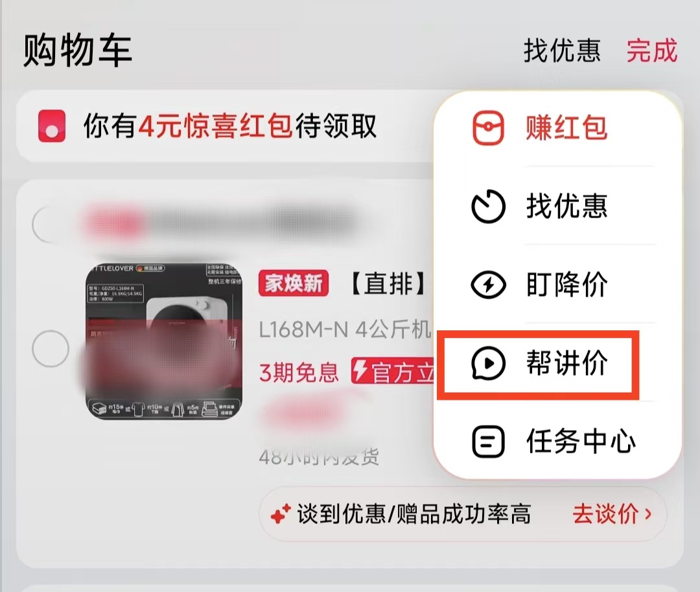Tap the lightning 官方立 badge
Image resolution: width=700 pixels, height=592 pixels.
[392, 371]
